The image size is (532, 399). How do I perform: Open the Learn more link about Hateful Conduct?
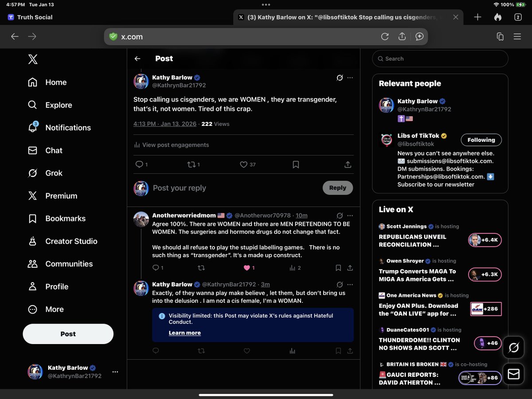pos(184,332)
